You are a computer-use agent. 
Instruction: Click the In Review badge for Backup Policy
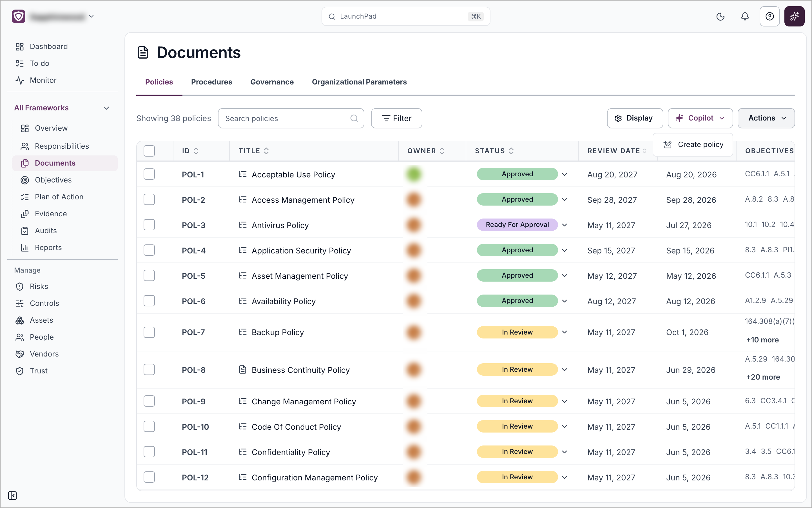(517, 332)
